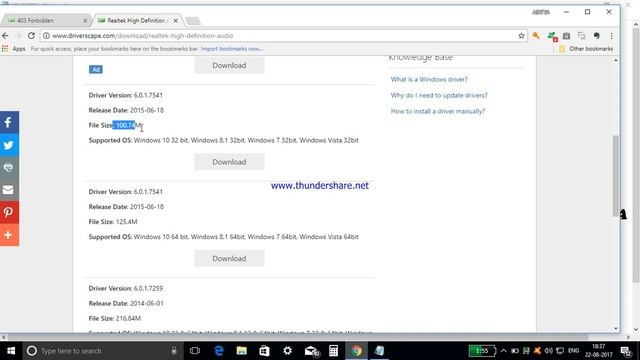The image size is (640, 360).
Task: Open Microsoft Store from taskbar
Action: (x=264, y=351)
